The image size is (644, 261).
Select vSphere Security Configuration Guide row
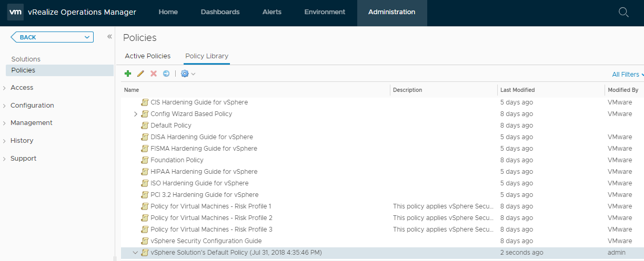tap(383, 241)
